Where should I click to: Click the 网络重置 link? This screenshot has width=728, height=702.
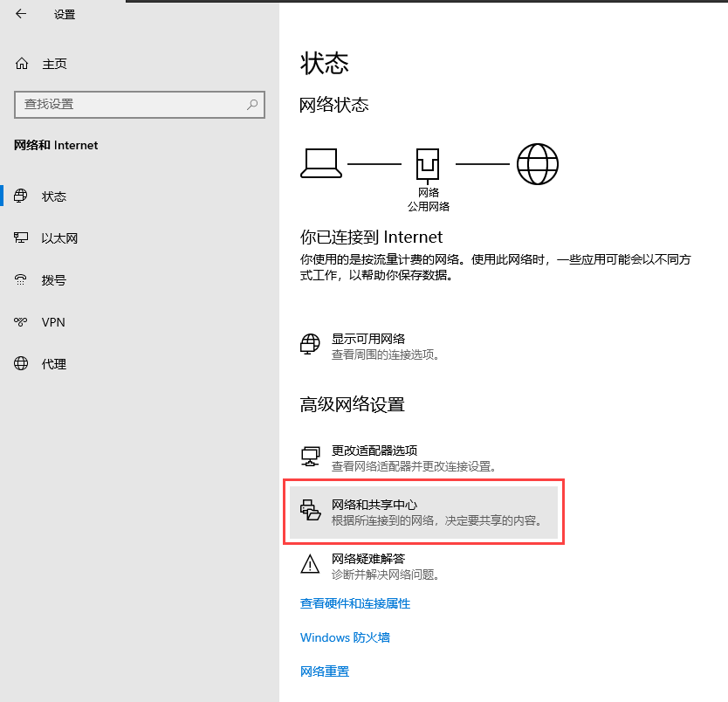tap(324, 671)
